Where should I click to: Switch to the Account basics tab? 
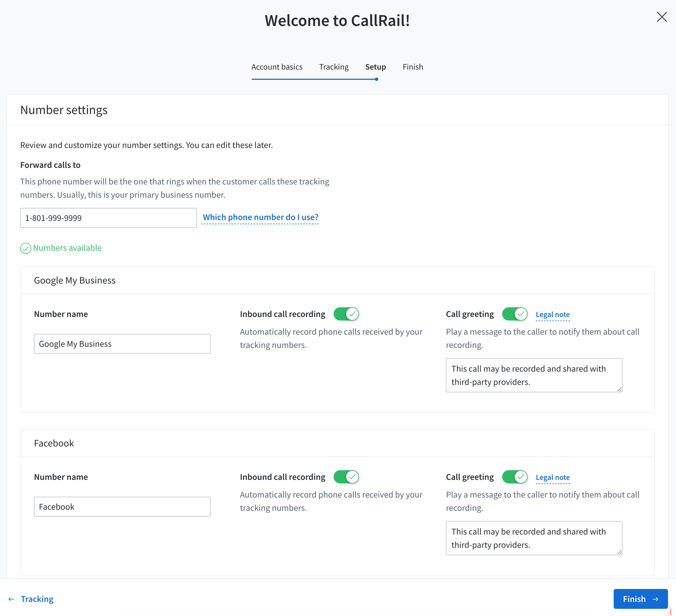click(277, 67)
